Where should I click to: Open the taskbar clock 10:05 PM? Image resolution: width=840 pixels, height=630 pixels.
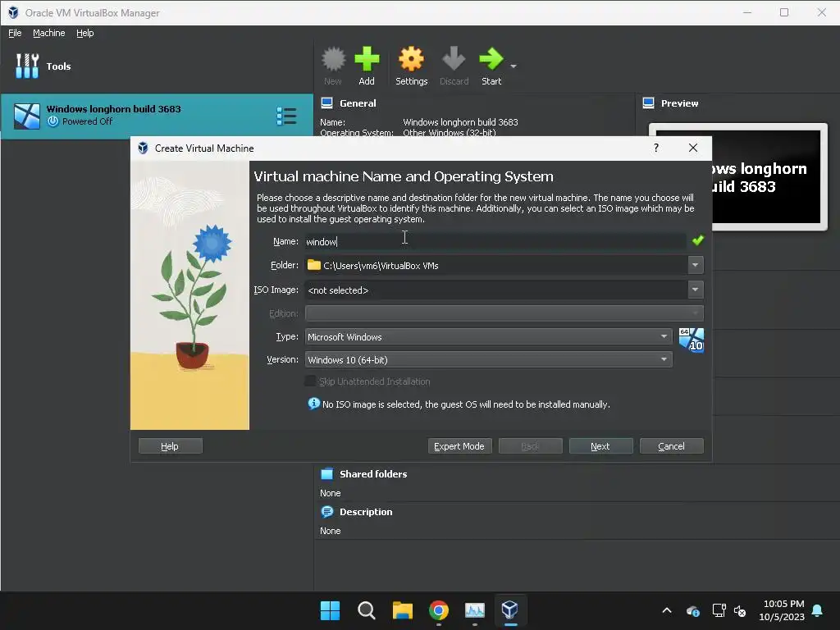[782, 610]
